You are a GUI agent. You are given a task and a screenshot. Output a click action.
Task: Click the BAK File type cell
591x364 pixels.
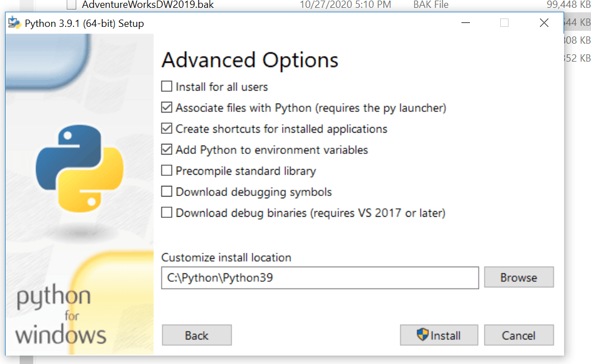(x=431, y=5)
